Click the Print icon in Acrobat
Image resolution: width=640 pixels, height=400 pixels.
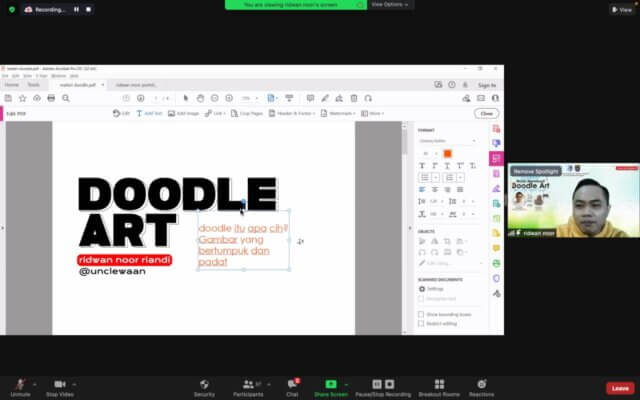point(51,98)
